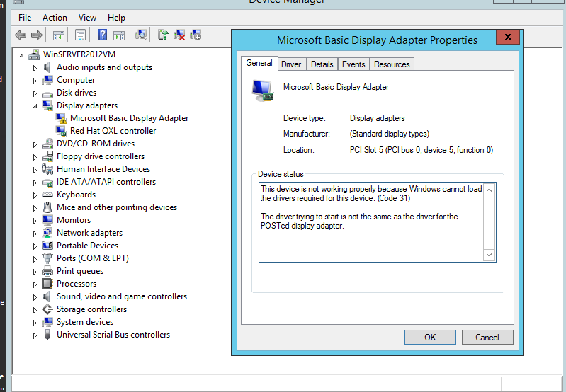This screenshot has height=392, width=566.
Task: Expand the Processors node
Action: (35, 284)
